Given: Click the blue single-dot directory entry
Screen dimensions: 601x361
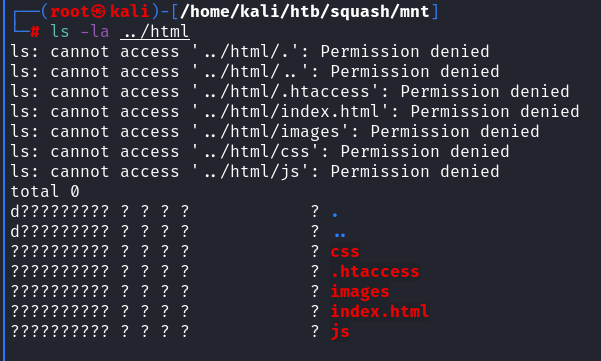Looking at the screenshot, I should coord(335,215).
